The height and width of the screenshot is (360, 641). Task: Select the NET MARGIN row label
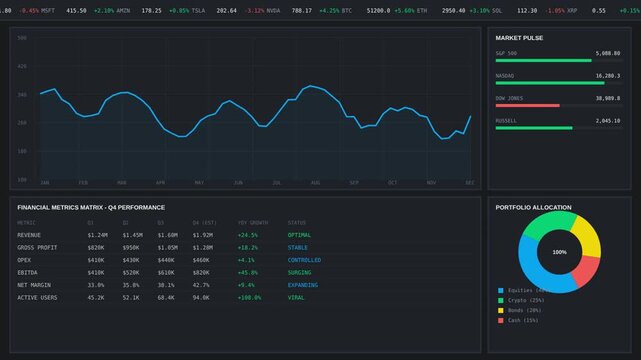[x=34, y=285]
